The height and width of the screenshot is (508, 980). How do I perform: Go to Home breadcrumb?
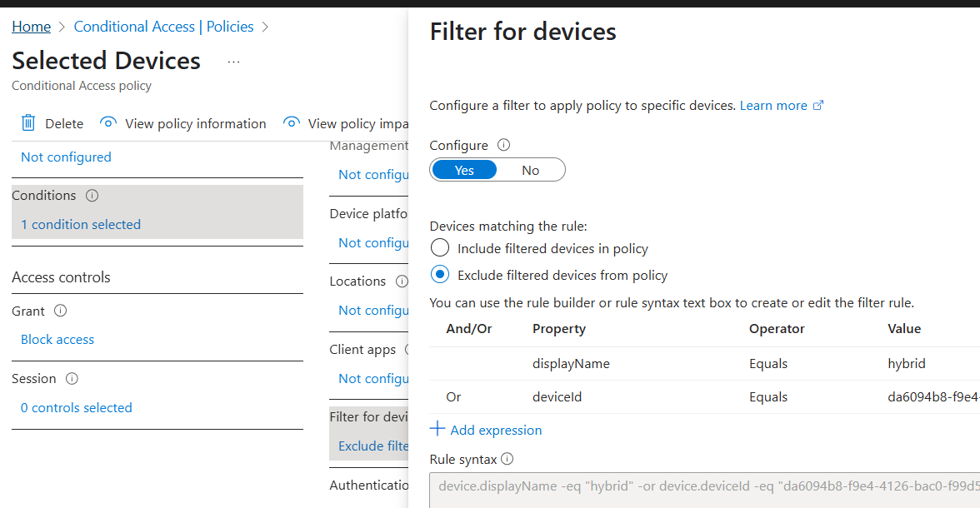point(32,27)
